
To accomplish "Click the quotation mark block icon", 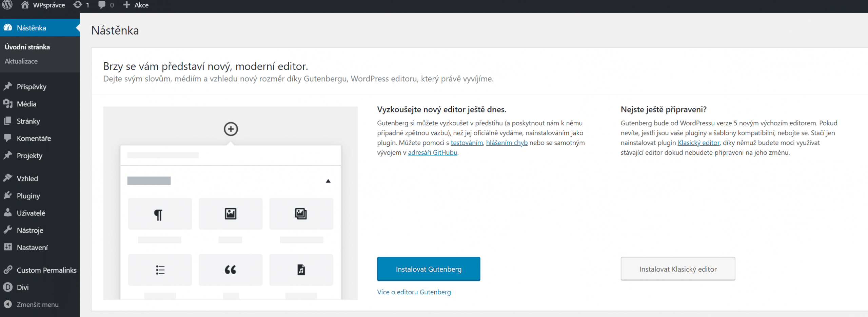I will point(231,270).
